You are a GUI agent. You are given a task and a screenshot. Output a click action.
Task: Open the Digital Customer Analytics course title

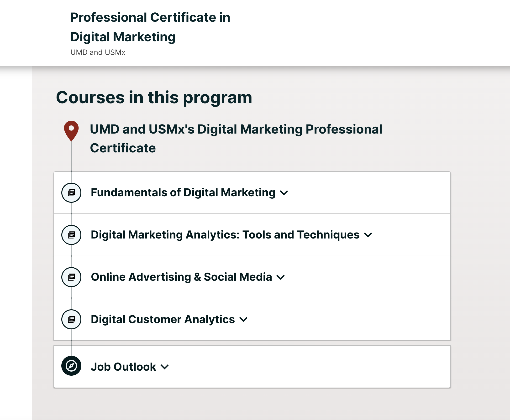(163, 319)
